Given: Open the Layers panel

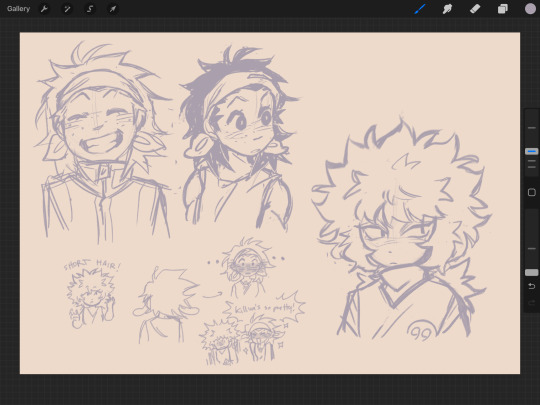Looking at the screenshot, I should point(502,9).
